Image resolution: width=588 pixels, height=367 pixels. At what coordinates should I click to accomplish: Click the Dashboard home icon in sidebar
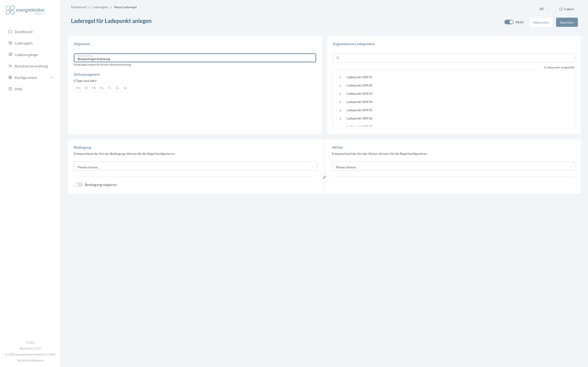(x=10, y=32)
